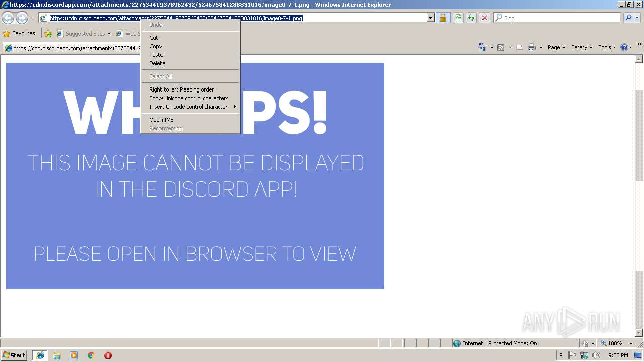Open the Windows Start button

click(x=14, y=355)
